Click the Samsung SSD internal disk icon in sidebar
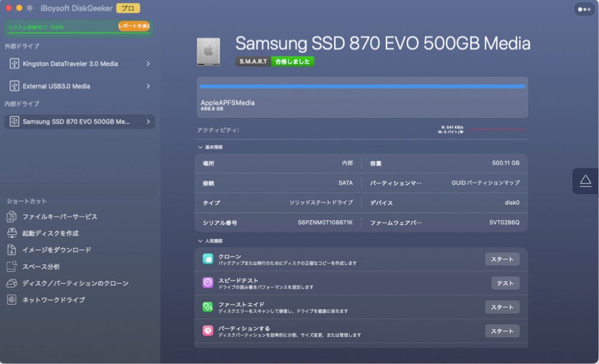The width and height of the screenshot is (599, 364). click(x=14, y=122)
